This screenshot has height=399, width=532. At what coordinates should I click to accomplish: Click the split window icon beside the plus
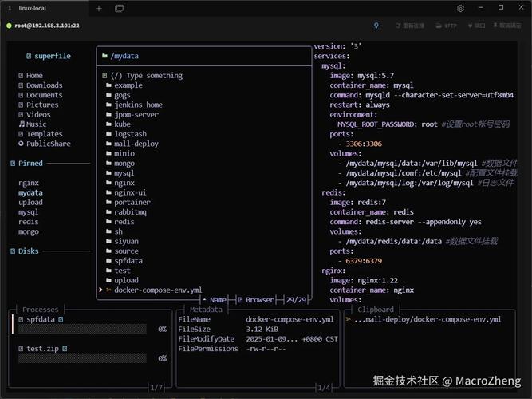point(119,9)
